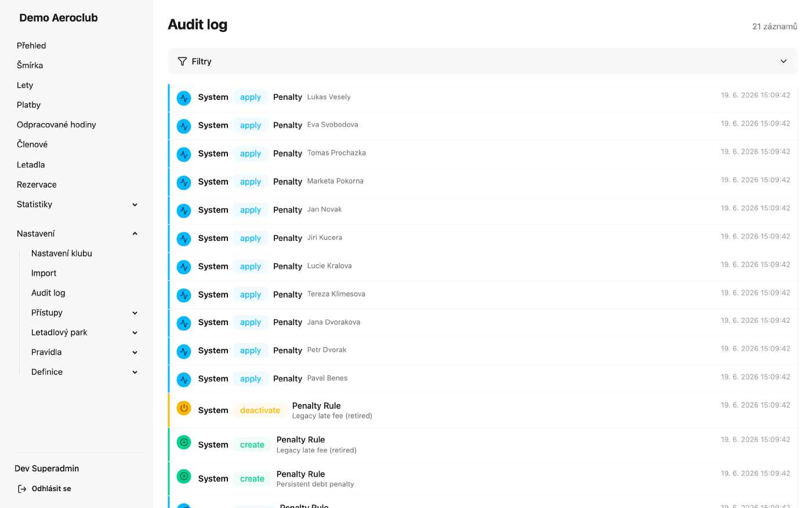Click the funnel icon next to Filtry

(182, 62)
